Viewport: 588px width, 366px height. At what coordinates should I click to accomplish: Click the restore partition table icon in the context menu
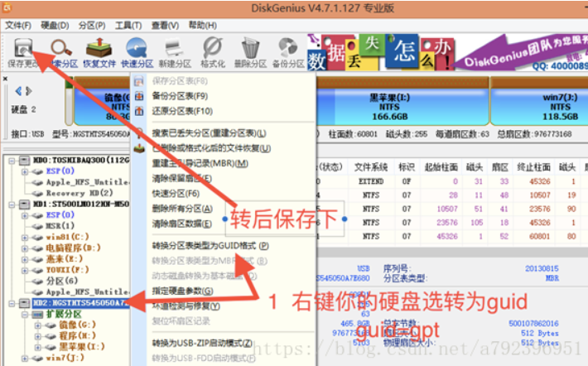point(139,111)
